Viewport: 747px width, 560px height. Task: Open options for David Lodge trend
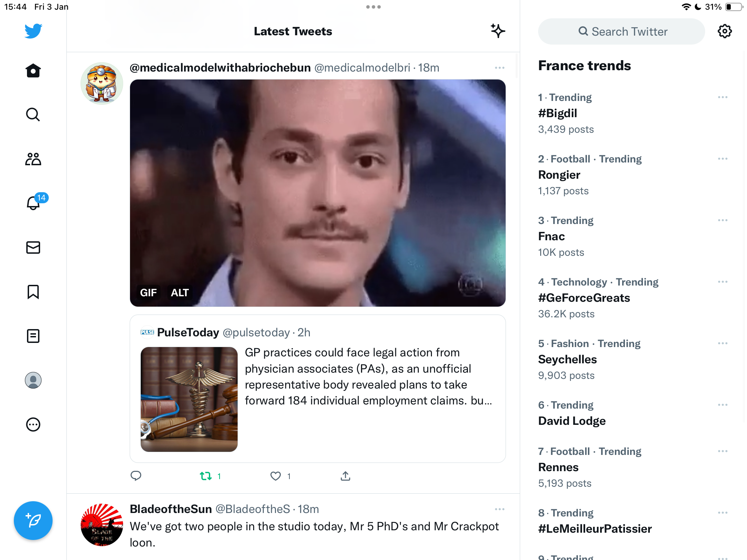point(723,405)
